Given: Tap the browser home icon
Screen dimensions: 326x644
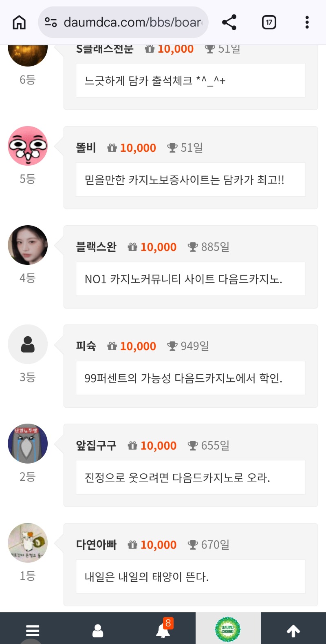Looking at the screenshot, I should tap(19, 22).
